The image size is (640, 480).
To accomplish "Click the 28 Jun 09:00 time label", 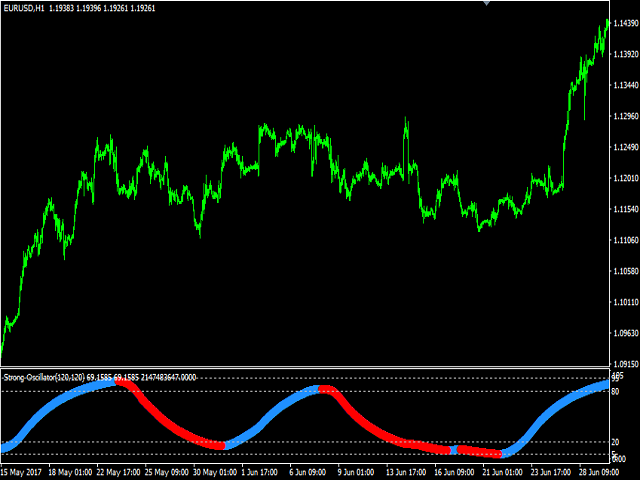I will point(599,473).
